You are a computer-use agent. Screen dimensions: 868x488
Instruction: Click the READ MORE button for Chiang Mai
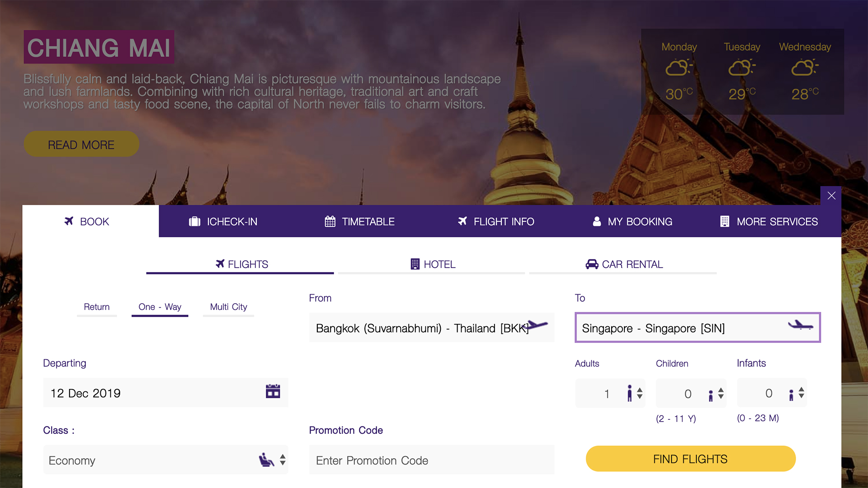81,144
